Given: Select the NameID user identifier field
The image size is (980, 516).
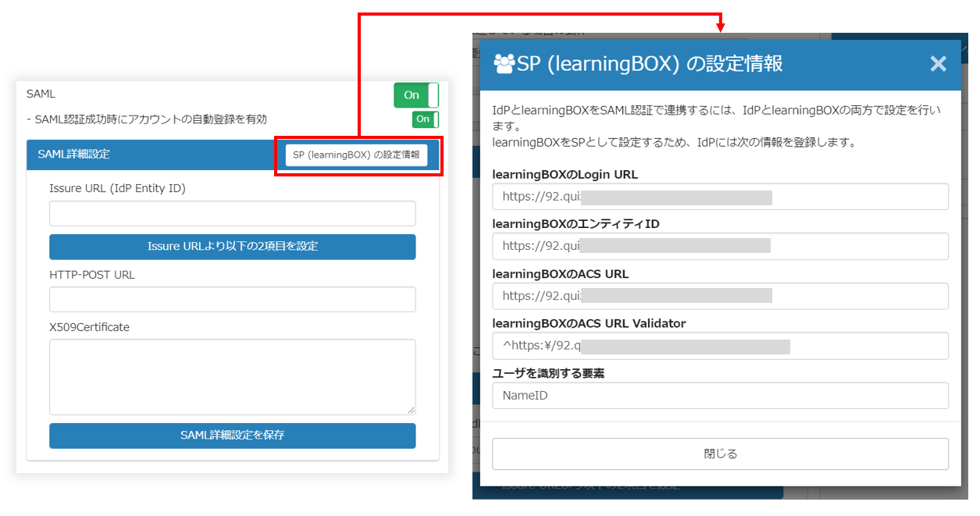Looking at the screenshot, I should pos(720,396).
